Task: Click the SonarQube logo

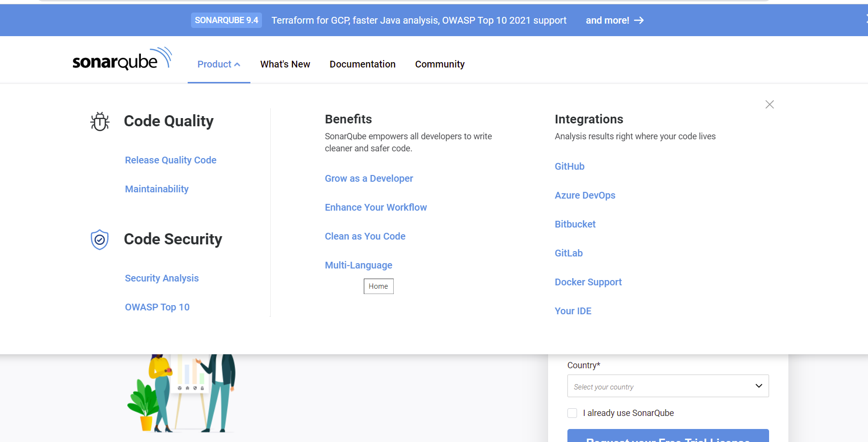Action: coord(122,60)
